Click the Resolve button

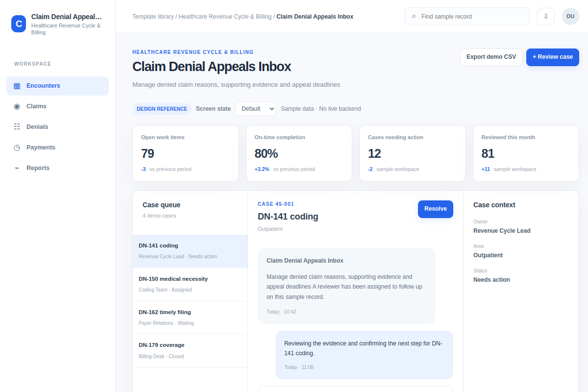[x=436, y=209]
